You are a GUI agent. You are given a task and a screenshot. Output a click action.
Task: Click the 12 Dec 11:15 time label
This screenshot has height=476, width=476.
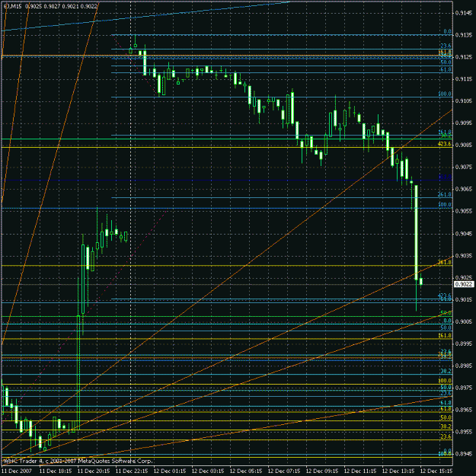pos(360,471)
